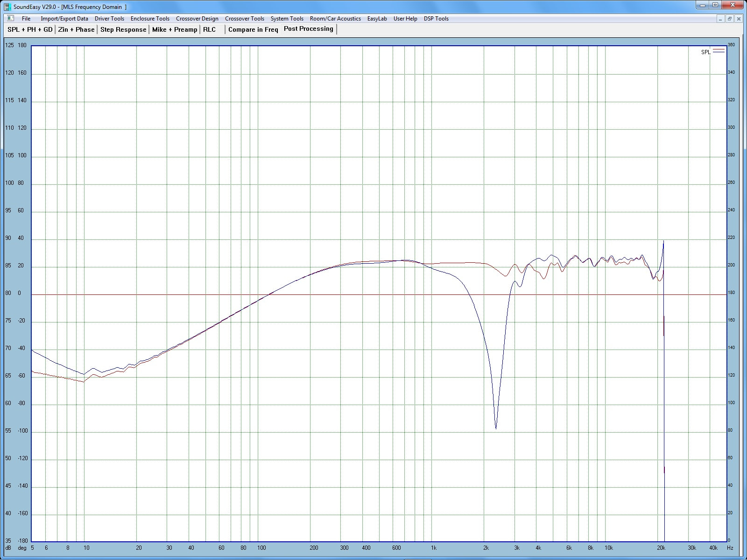
Task: Expand the Enclosure Tools menu
Action: (150, 19)
